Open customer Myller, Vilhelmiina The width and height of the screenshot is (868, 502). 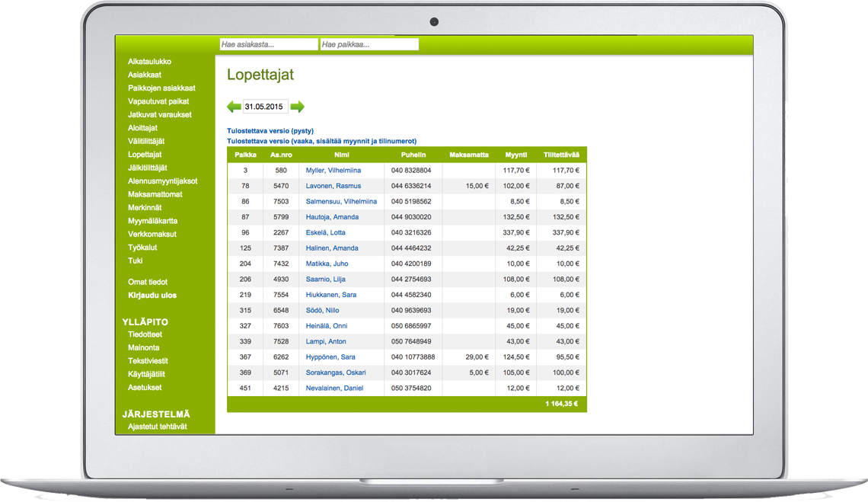333,171
